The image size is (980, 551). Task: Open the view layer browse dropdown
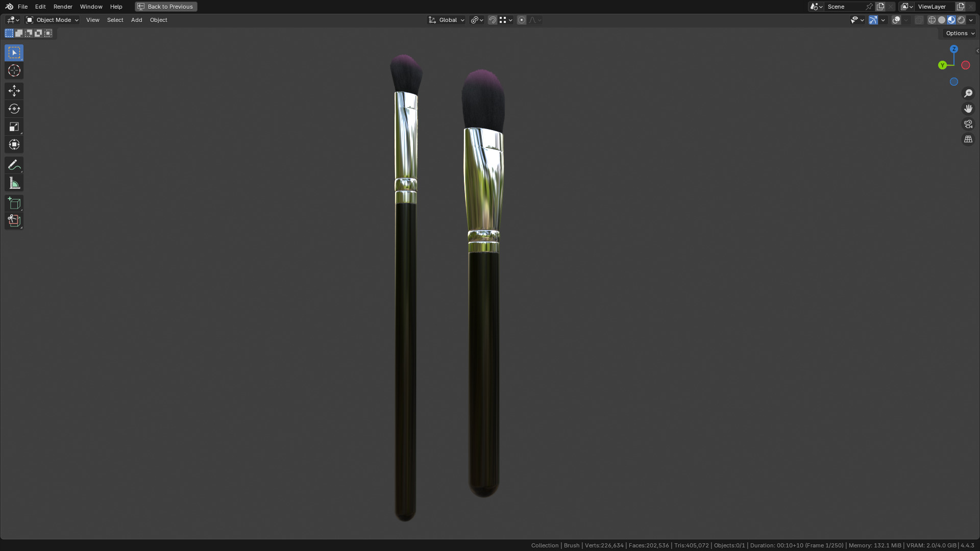tap(906, 7)
